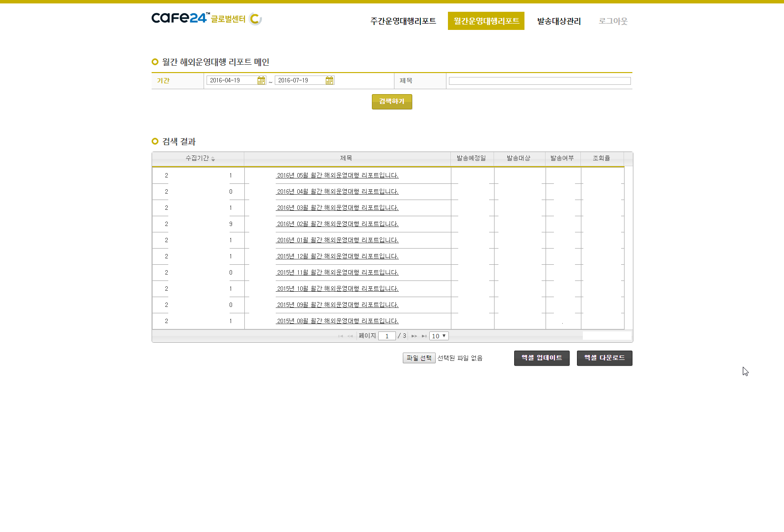Open the 2015년 11월 monthly report link
784x532 pixels.
[x=338, y=273]
